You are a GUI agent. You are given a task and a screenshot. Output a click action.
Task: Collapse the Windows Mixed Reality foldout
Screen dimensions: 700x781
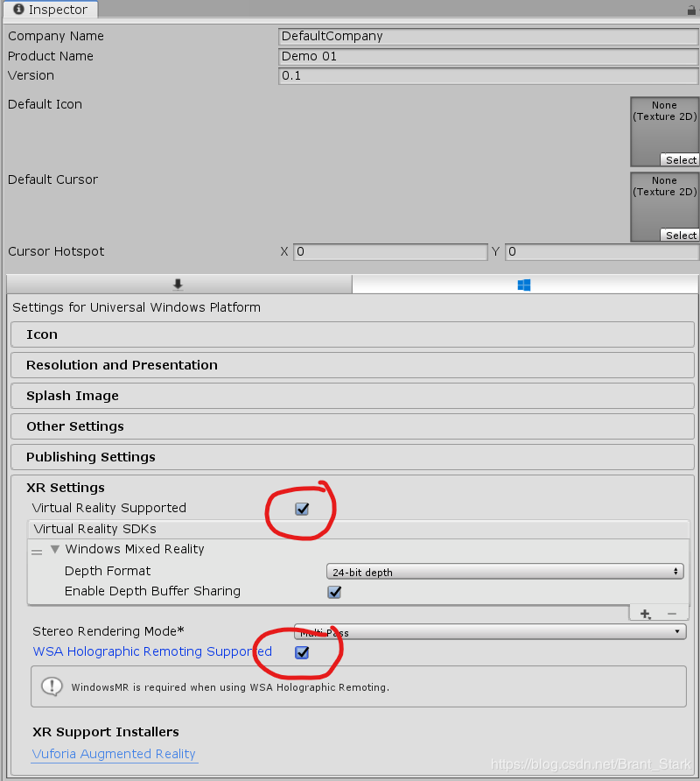[55, 549]
